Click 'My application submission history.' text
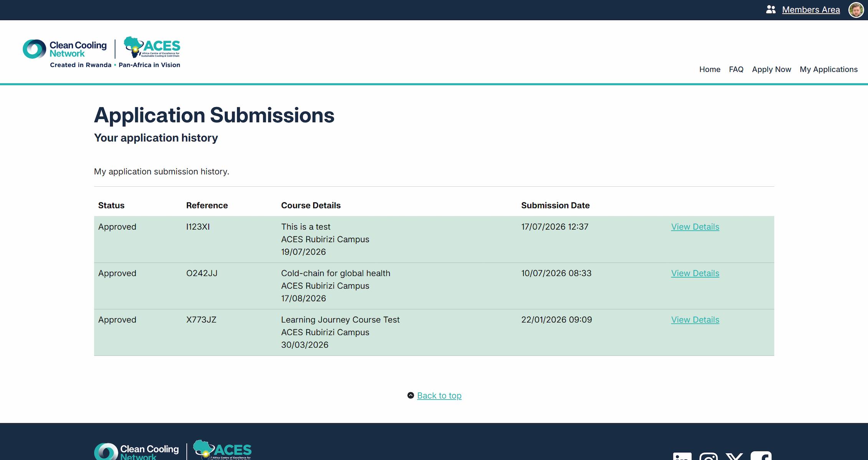The height and width of the screenshot is (460, 868). (x=162, y=171)
